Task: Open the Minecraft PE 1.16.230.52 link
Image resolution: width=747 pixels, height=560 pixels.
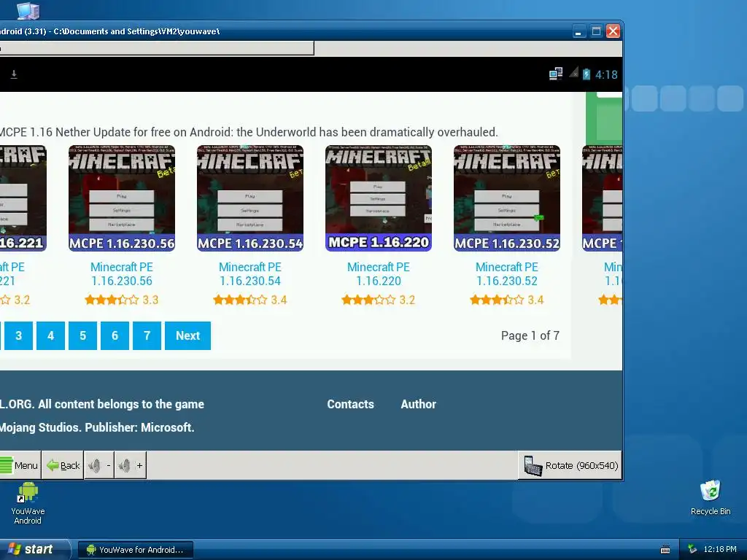Action: click(x=507, y=274)
